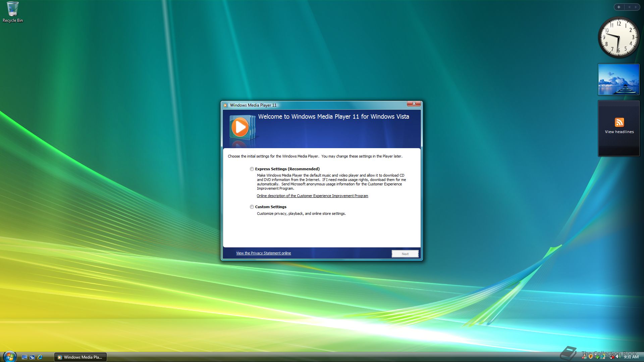Open 'View the Privacy Statement online' link
The image size is (644, 362).
[263, 253]
